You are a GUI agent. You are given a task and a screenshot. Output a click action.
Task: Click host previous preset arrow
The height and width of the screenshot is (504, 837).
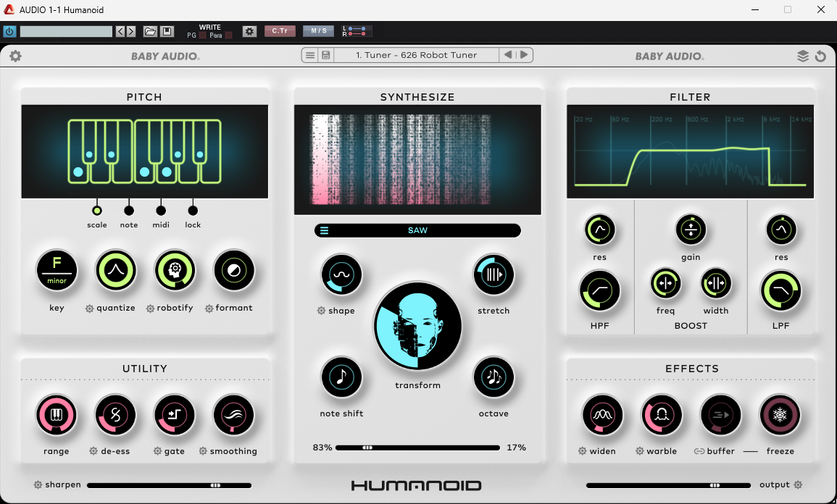coord(120,31)
